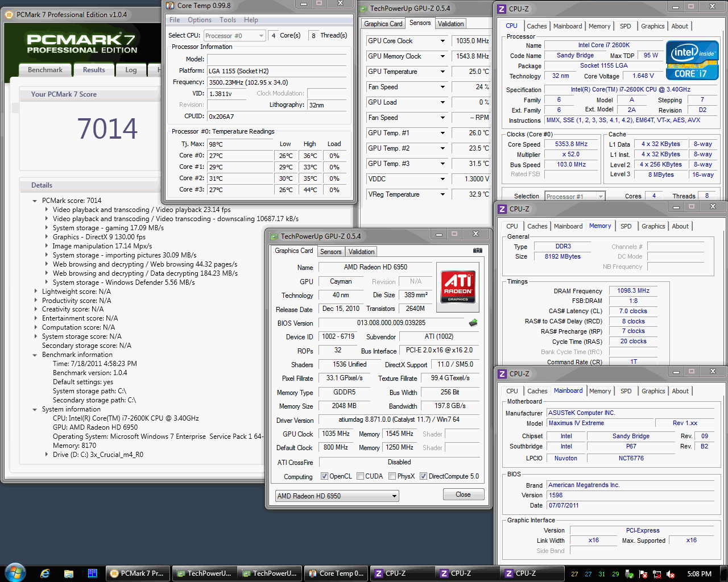Open the AMD Radeon HD 6950 card selector
728x582 pixels.
337,496
